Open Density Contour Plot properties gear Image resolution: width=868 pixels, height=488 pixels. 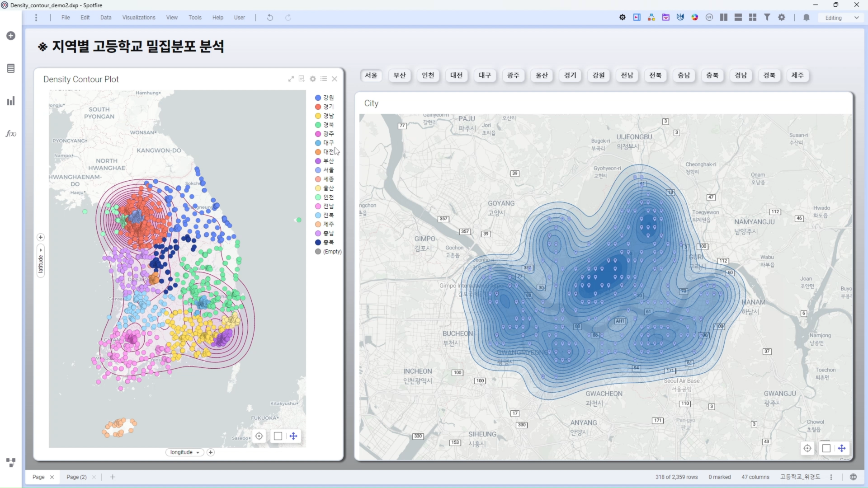[313, 79]
